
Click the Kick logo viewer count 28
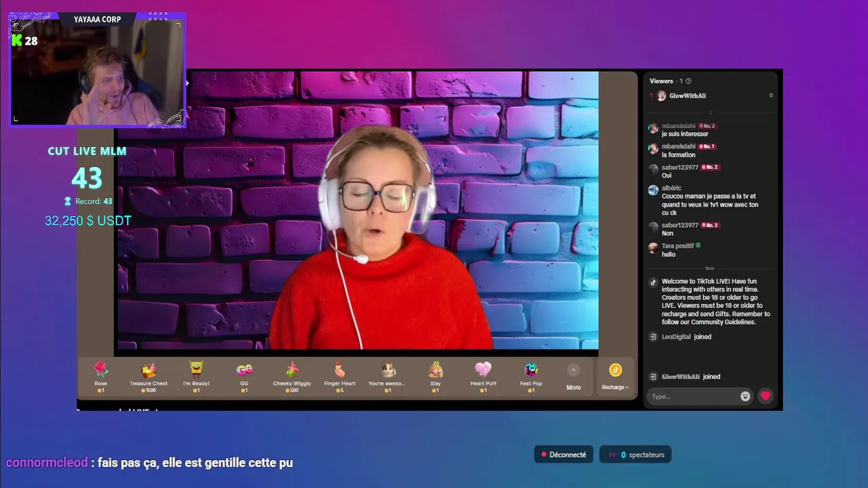(x=24, y=41)
